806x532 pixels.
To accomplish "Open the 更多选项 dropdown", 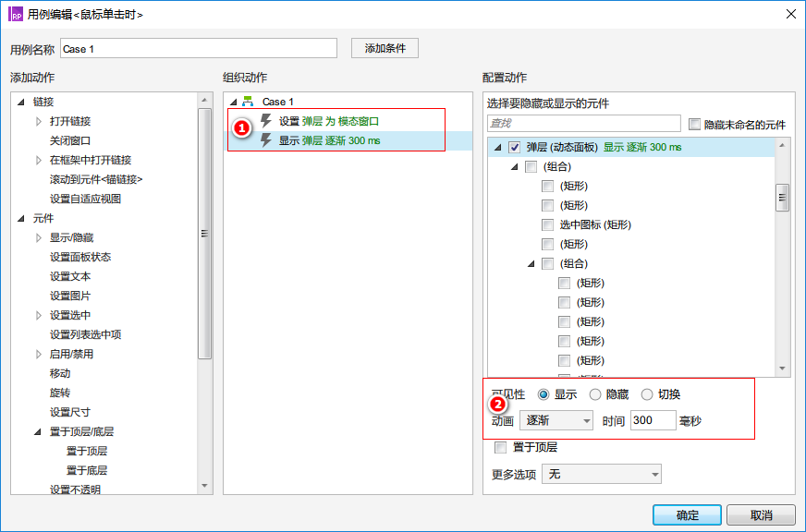I will point(602,474).
